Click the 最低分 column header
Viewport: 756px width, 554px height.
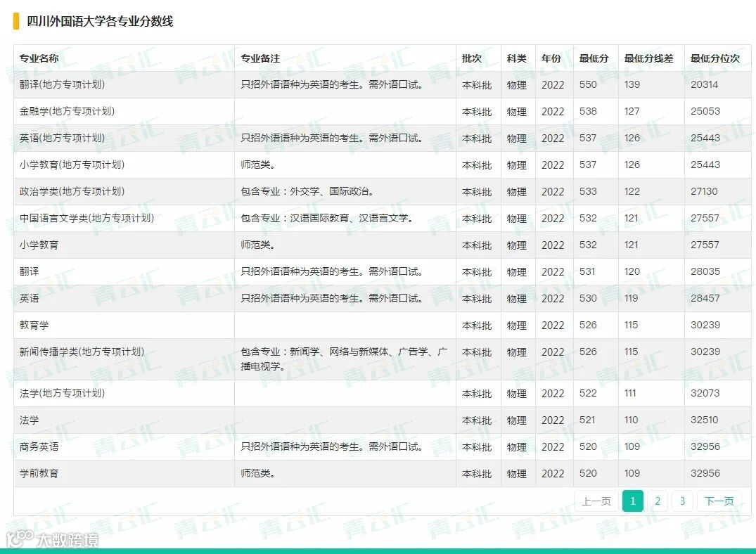pyautogui.click(x=594, y=58)
